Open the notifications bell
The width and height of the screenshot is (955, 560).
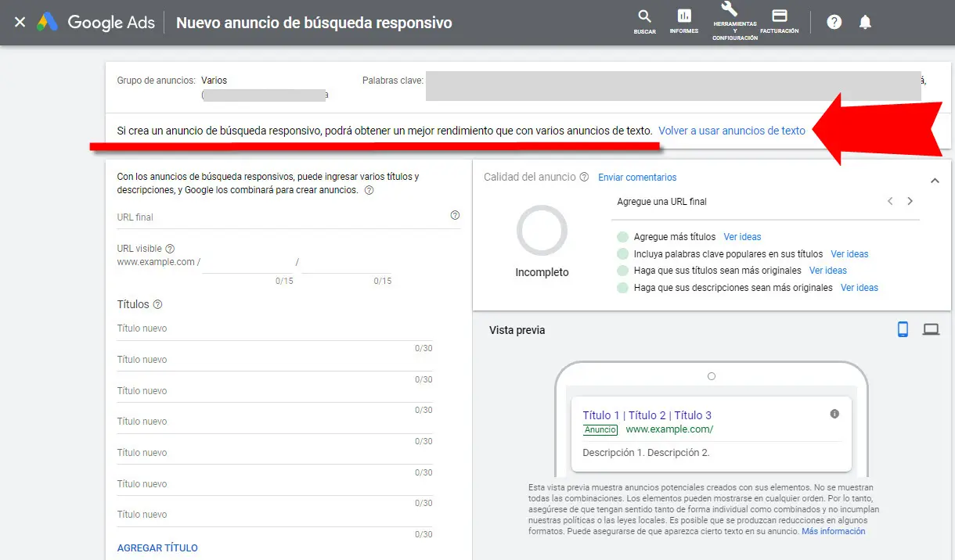point(865,22)
